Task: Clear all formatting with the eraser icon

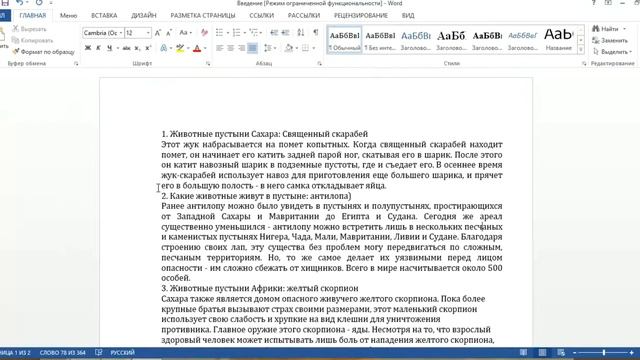Action: tap(204, 33)
